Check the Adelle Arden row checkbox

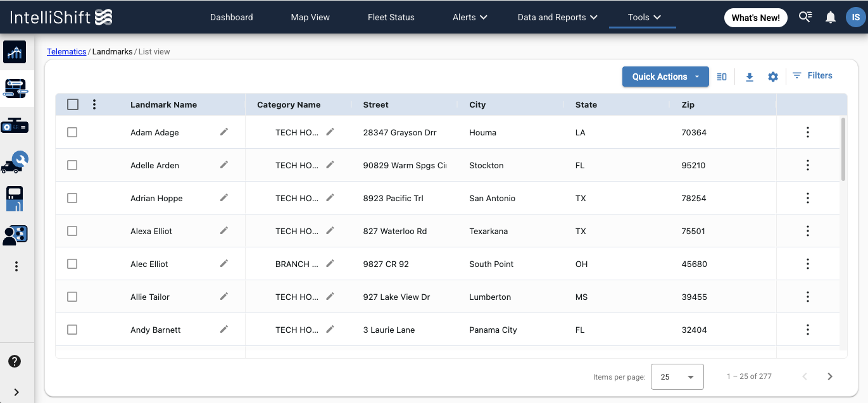click(x=72, y=165)
